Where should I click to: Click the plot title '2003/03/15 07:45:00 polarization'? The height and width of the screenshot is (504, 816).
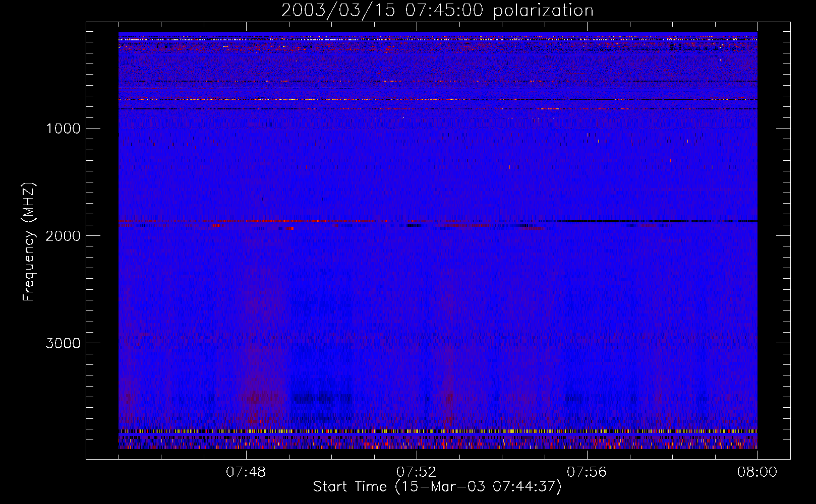(437, 11)
